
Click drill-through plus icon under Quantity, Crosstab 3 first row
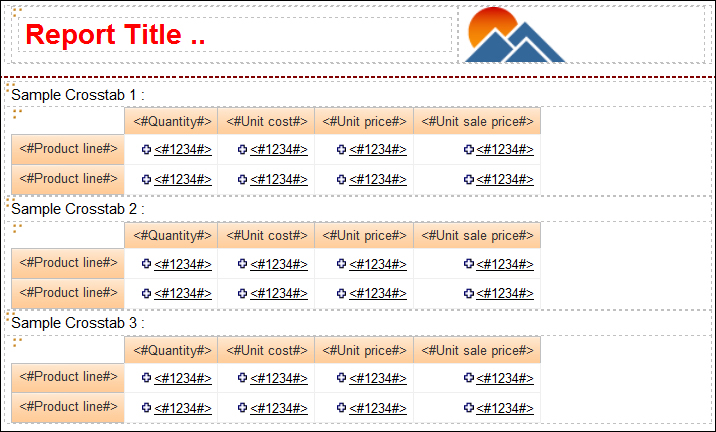point(146,378)
